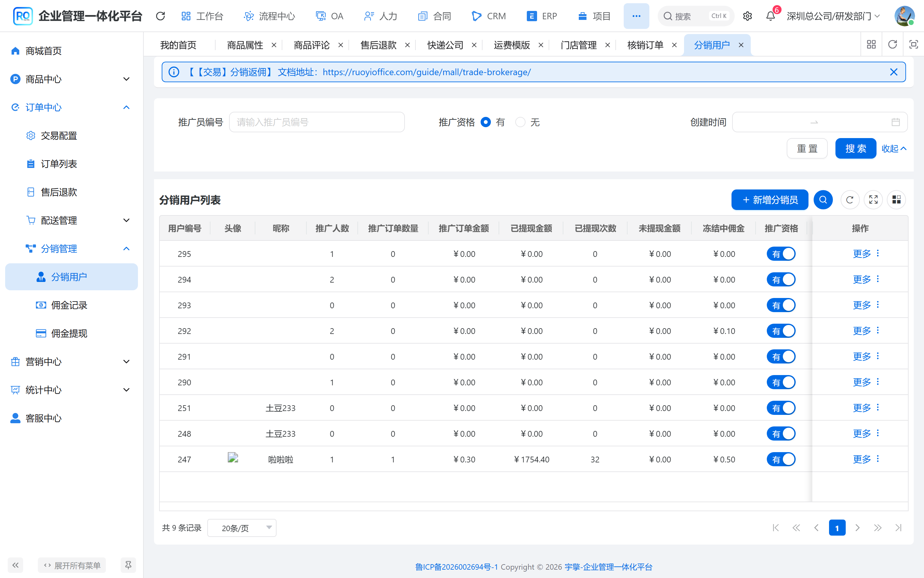The image size is (924, 578).
Task: Expand the 配送管理 submenu
Action: tap(72, 220)
